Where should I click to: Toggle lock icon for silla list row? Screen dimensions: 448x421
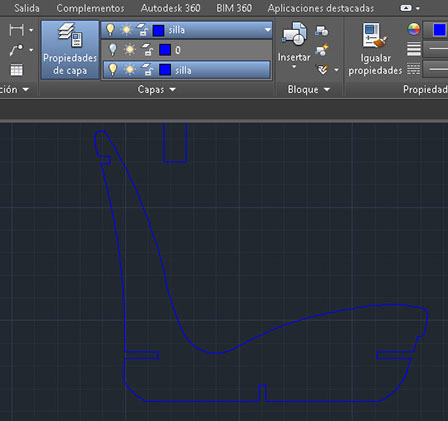[x=148, y=72]
